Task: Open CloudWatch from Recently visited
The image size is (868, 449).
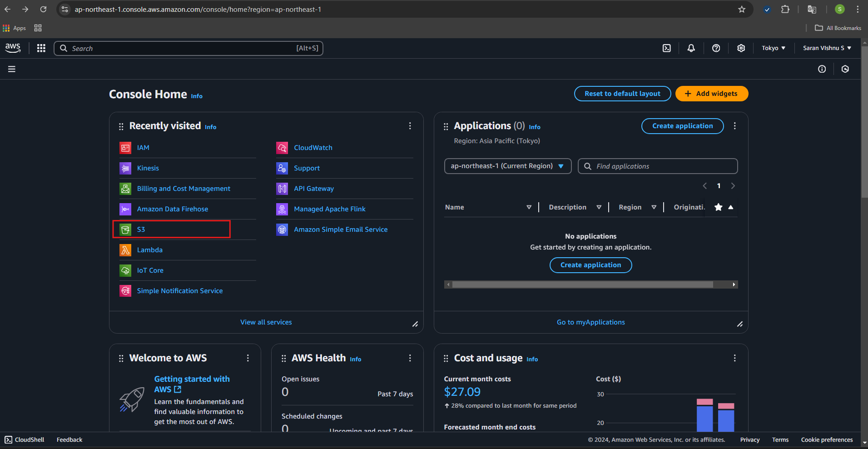Action: tap(313, 148)
